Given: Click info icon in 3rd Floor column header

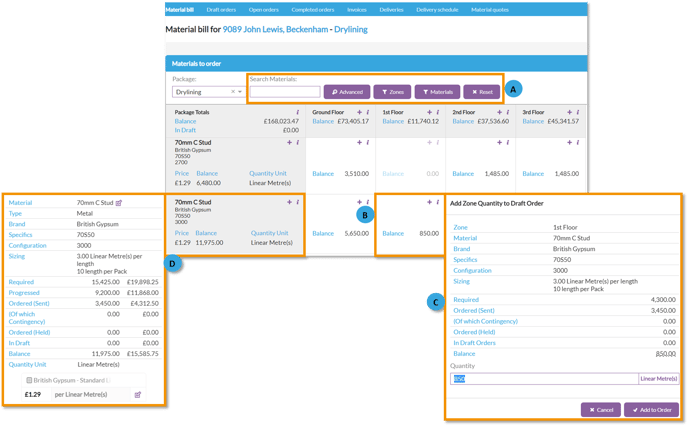Looking at the screenshot, I should tap(577, 112).
